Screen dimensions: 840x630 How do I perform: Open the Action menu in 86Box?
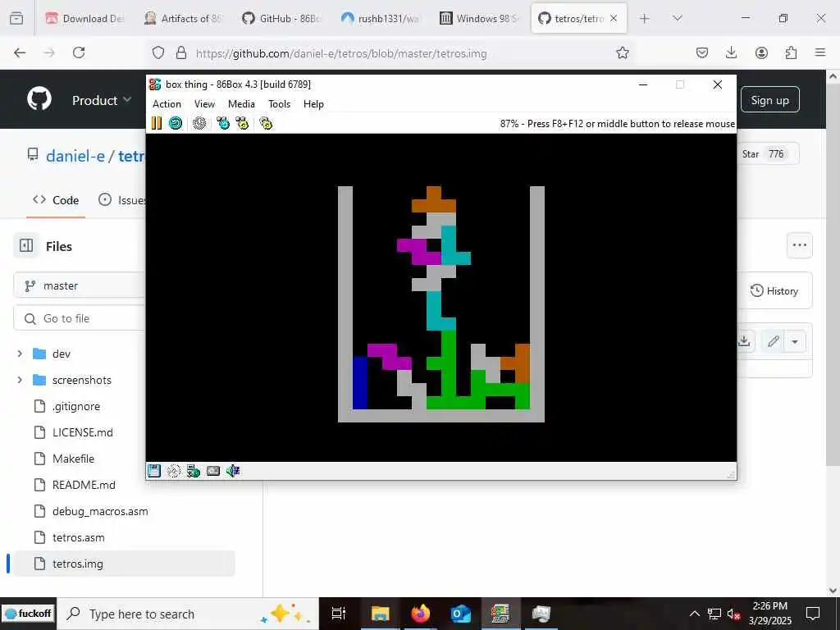click(x=167, y=104)
